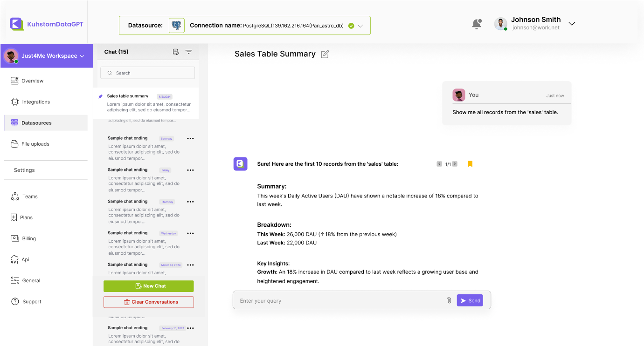Open options menu for Saturday sample chat
This screenshot has width=644, height=346.
[190, 138]
